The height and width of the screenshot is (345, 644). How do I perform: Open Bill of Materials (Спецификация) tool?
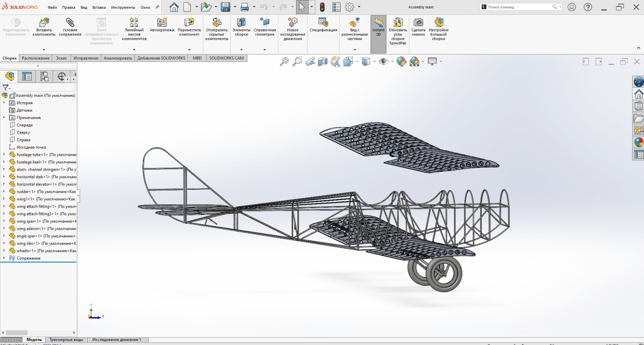(323, 23)
